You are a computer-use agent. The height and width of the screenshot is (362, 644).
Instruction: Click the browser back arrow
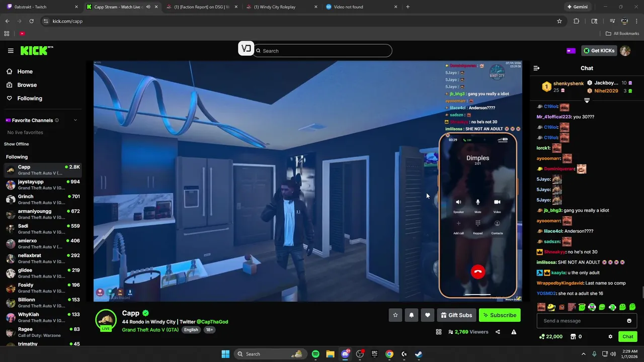(7, 21)
